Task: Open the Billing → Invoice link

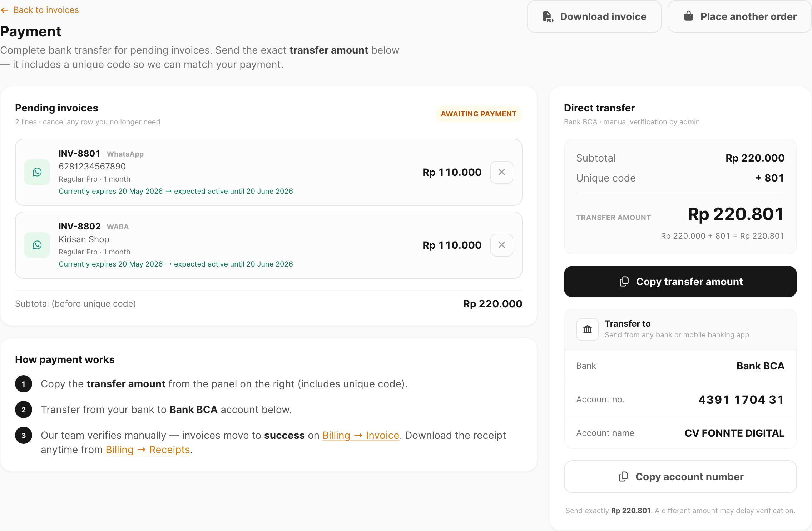Action: (x=361, y=435)
